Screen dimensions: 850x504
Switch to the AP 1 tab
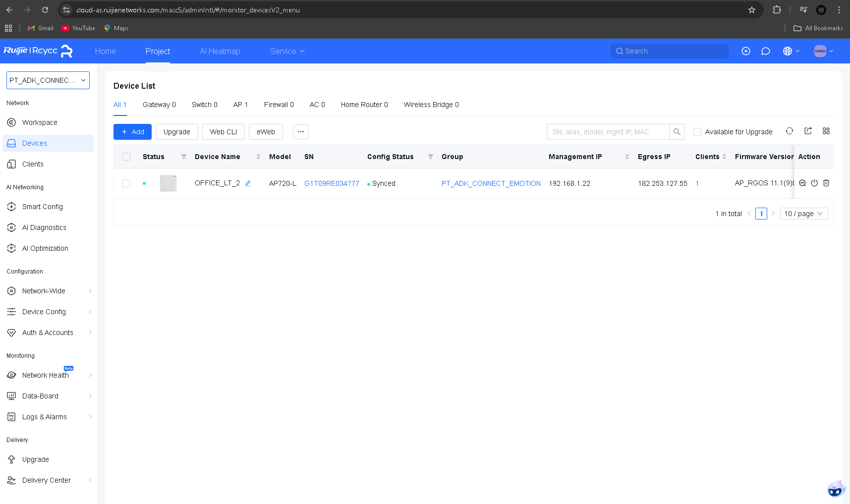tap(240, 105)
